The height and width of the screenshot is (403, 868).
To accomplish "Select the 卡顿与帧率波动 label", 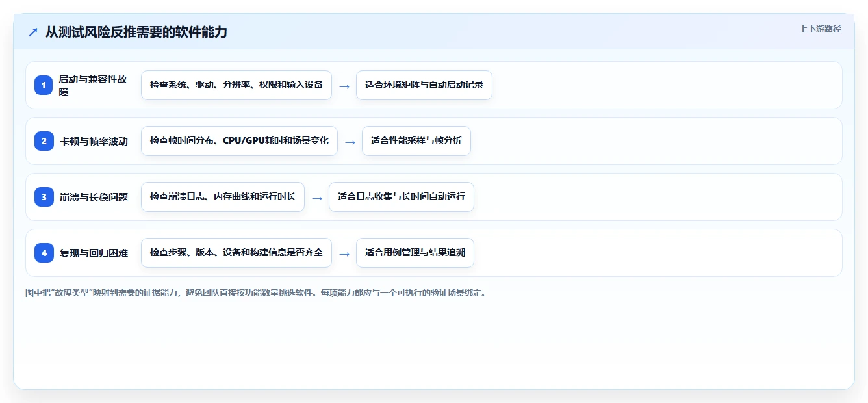I will pyautogui.click(x=94, y=141).
